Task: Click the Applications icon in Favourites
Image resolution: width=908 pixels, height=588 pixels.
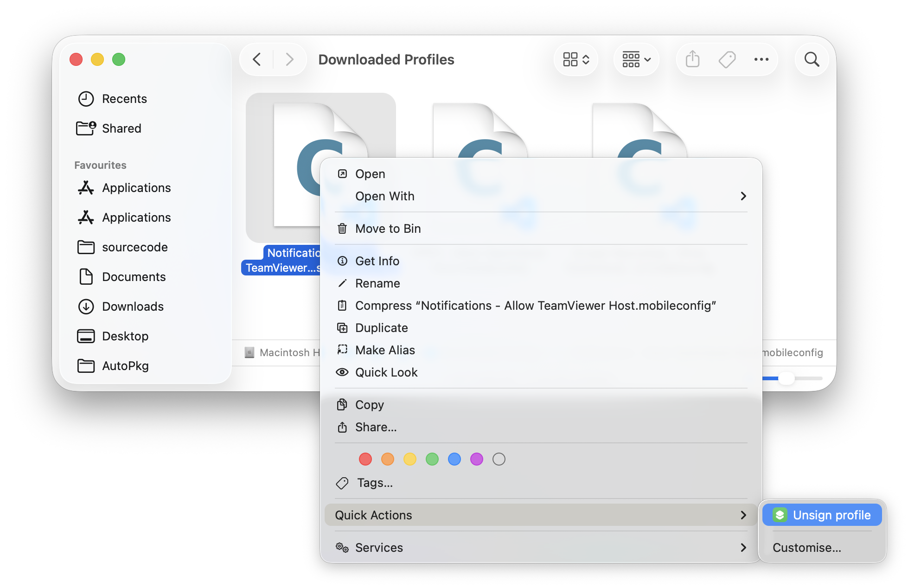Action: point(85,188)
